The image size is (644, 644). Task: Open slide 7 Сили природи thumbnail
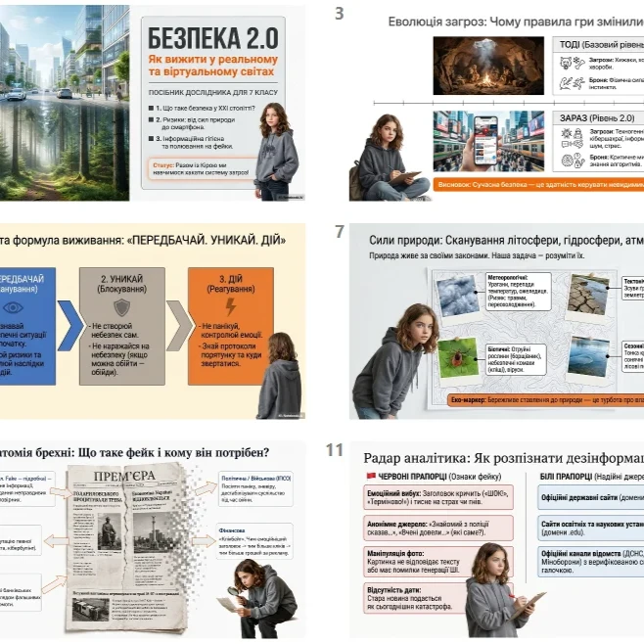[496, 321]
